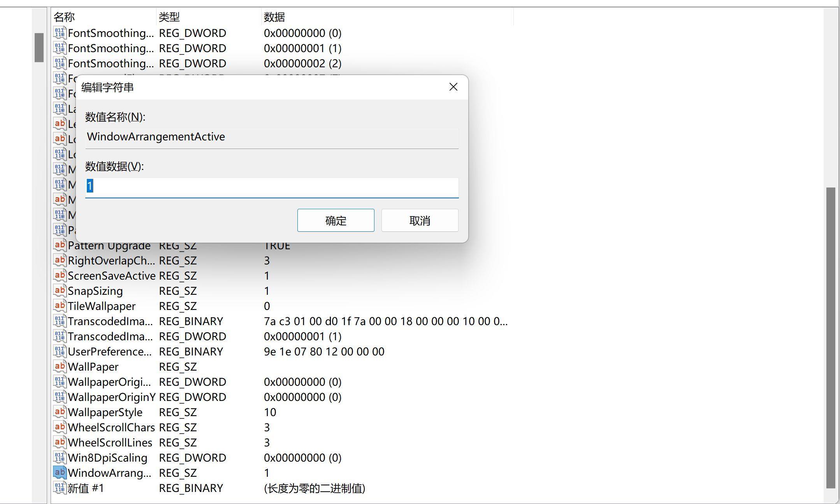Select the 新值 #1 value name
Viewport: 840px width, 504px height.
click(86, 488)
